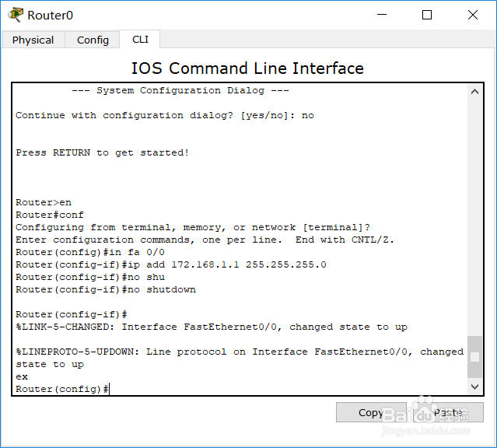
Task: Click the scrollbar down arrow in the CLI
Action: pyautogui.click(x=474, y=387)
